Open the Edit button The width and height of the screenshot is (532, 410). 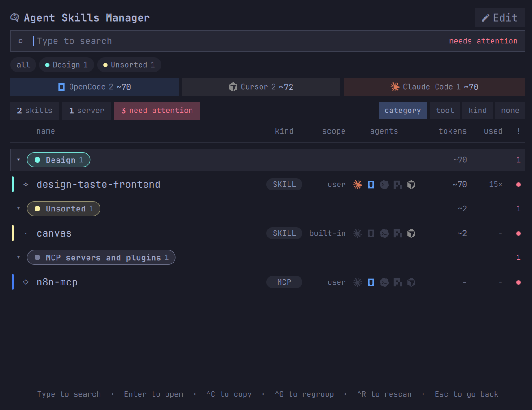tap(500, 17)
